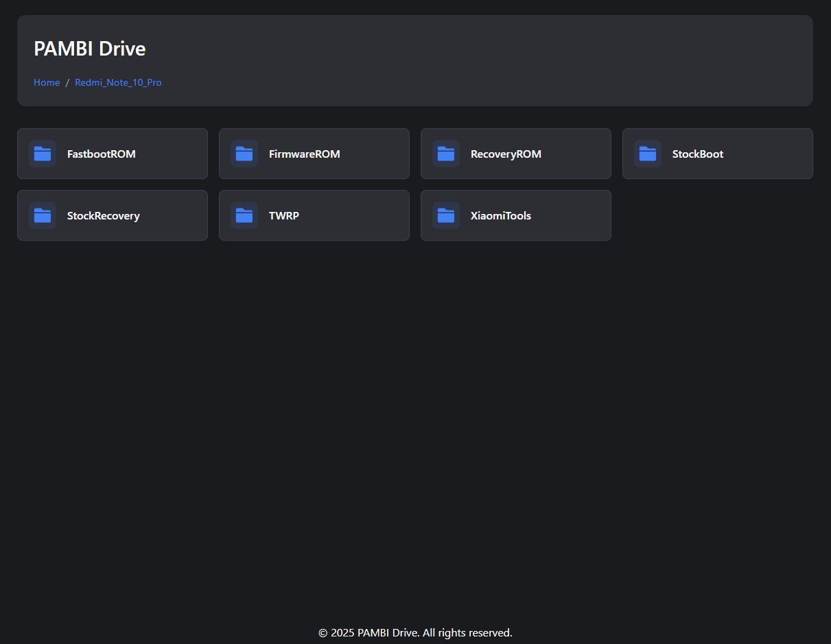
Task: Click the StockBoot folder icon
Action: [647, 154]
